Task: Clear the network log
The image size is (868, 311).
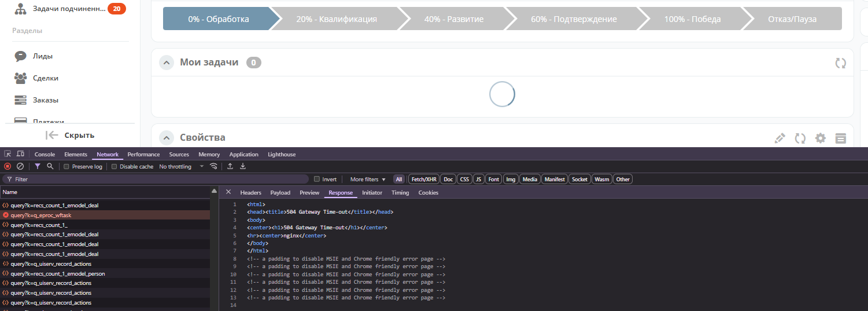Action: click(20, 166)
